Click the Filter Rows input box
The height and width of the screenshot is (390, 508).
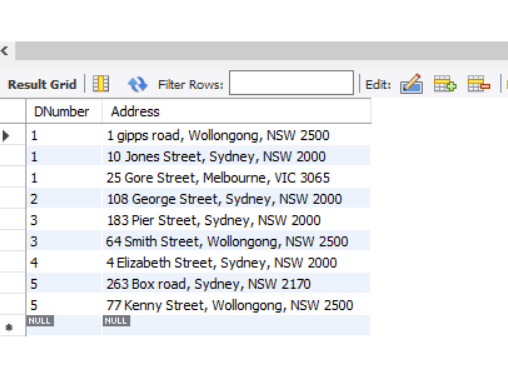[x=291, y=82]
